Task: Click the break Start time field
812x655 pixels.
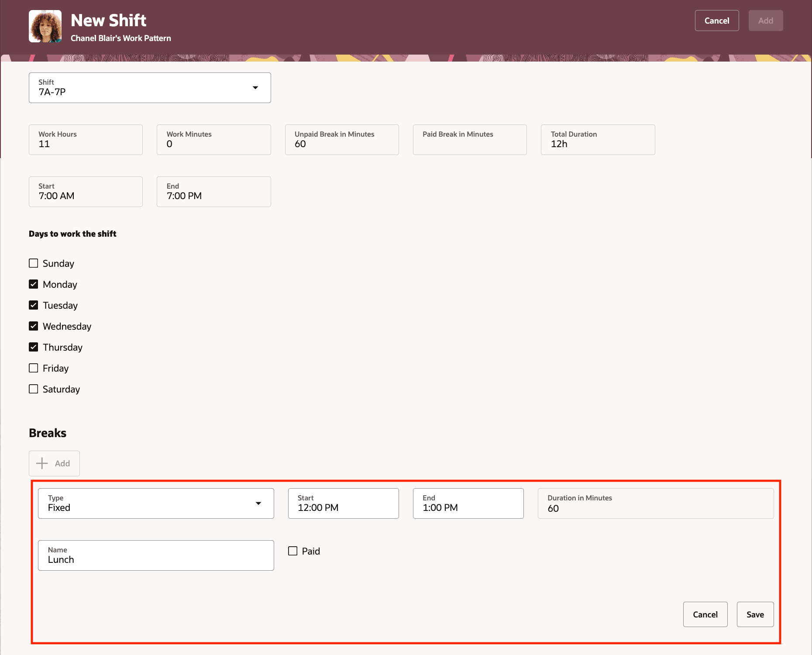Action: pos(343,503)
